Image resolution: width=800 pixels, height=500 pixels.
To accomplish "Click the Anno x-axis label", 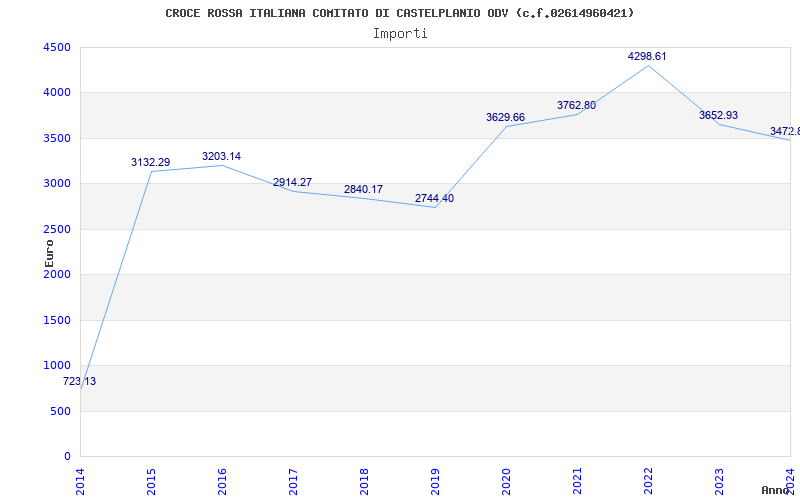I will [x=776, y=490].
